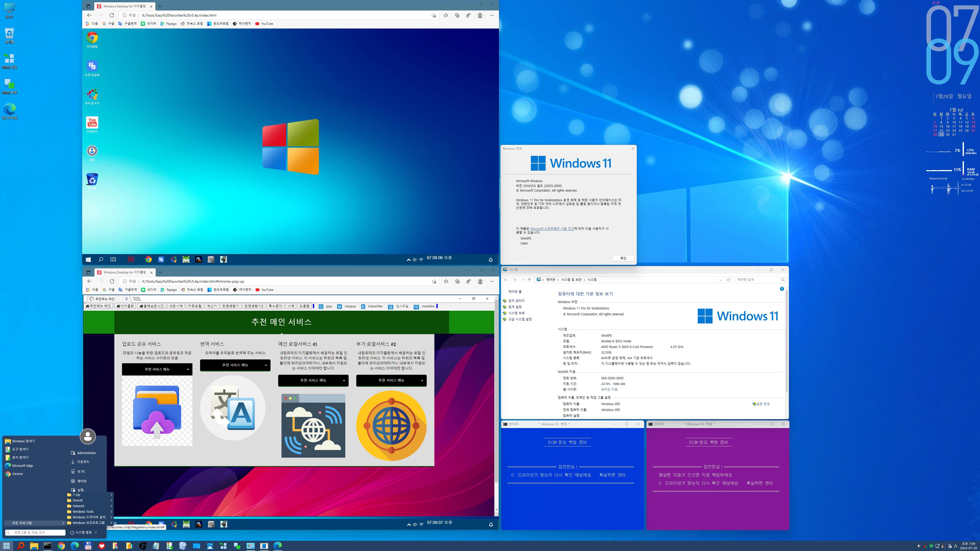The image size is (980, 551).
Task: Open the Microsoft 소프트웨어 사용 조건 link
Action: (x=552, y=229)
